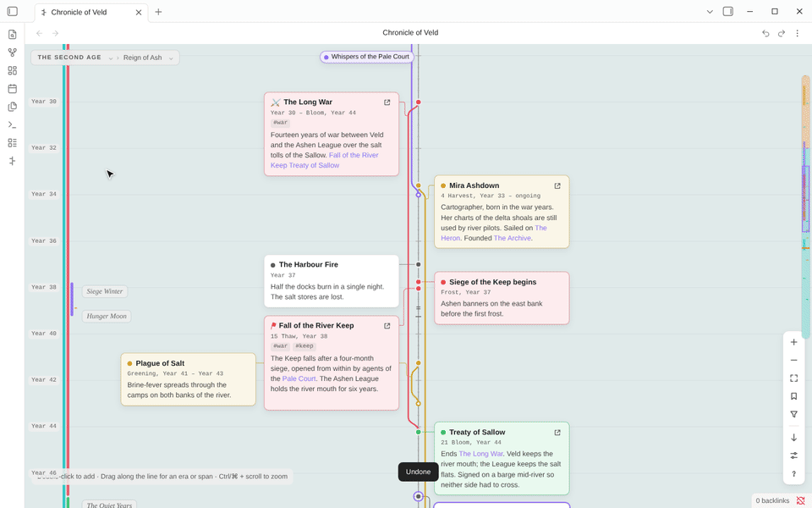The image size is (812, 508).
Task: Open the calendar icon in left sidebar
Action: (x=13, y=89)
